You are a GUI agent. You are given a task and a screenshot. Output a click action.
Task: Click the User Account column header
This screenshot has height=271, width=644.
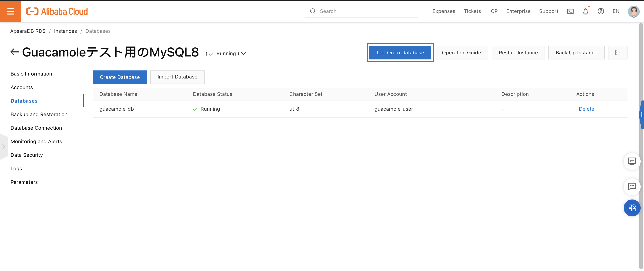click(391, 94)
